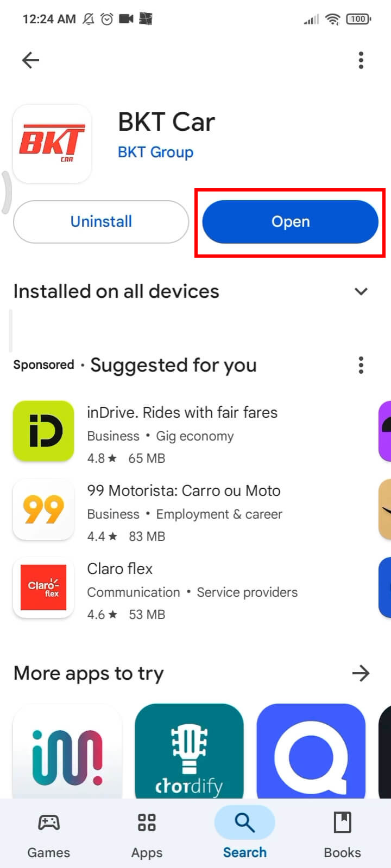Open the Chordify app thumbnail

click(x=189, y=751)
